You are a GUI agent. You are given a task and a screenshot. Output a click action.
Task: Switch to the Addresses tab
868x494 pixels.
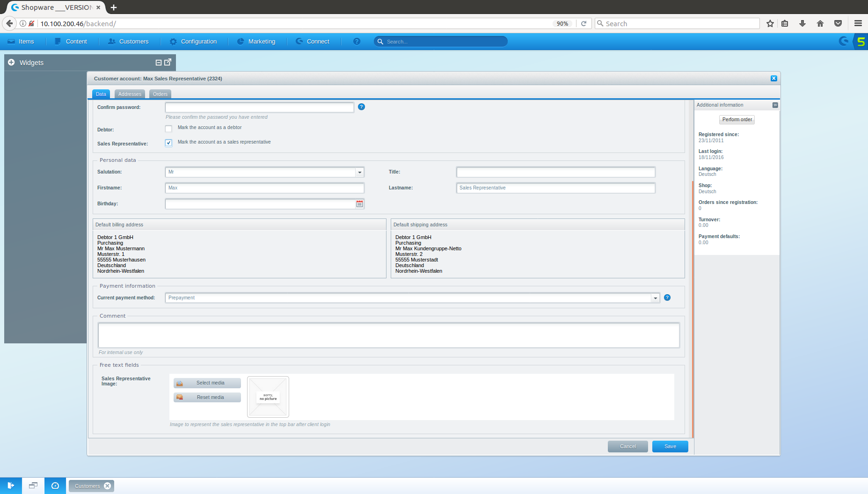tap(130, 94)
